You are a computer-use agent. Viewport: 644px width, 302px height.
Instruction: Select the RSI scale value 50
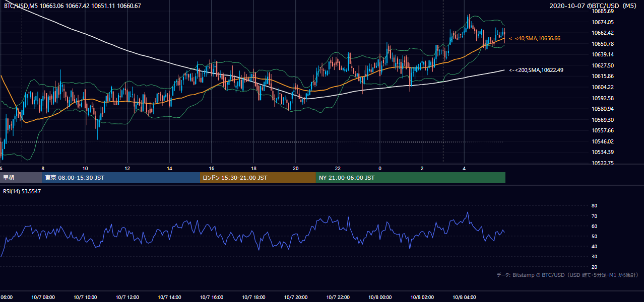coord(594,237)
